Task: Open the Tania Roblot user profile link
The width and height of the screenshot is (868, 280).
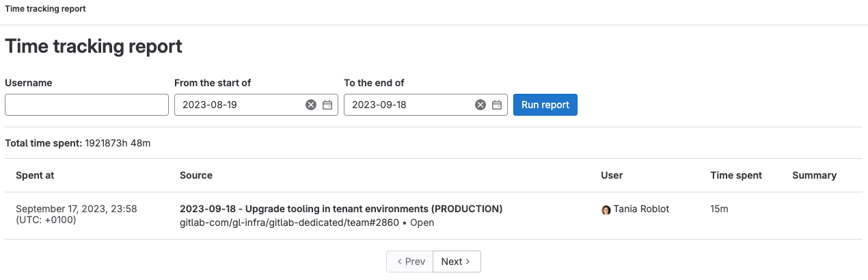Action: tap(641, 209)
